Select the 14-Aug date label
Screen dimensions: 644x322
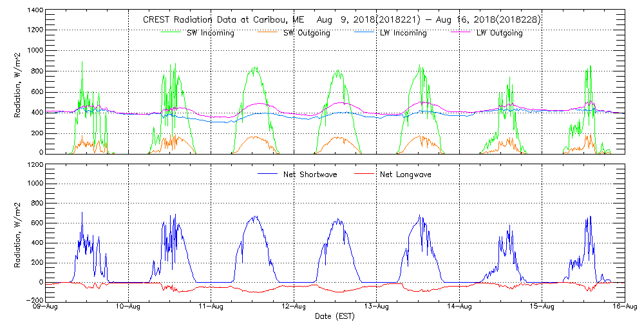459,308
